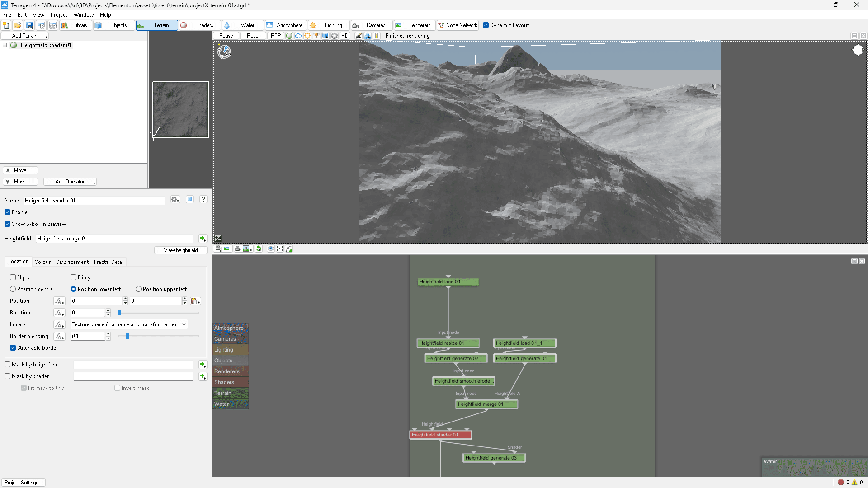This screenshot has height=488, width=868.
Task: Open the Add Operator menu
Action: (70, 182)
